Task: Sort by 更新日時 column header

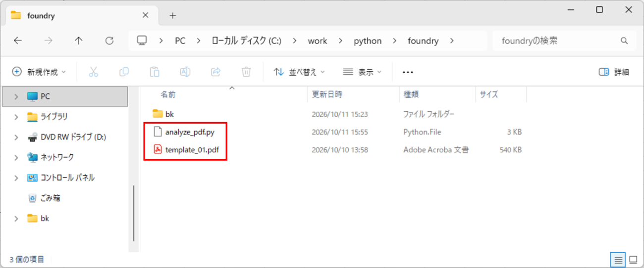Action: pos(326,94)
